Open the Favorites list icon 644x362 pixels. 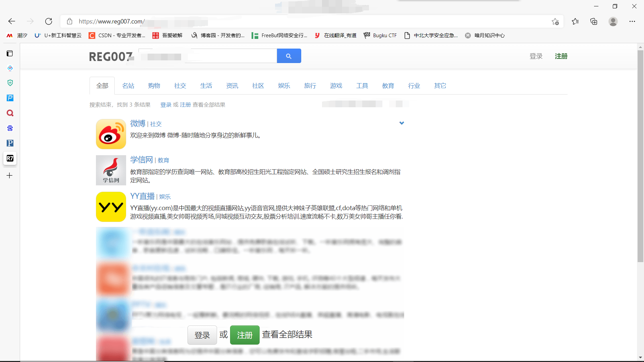[x=575, y=21]
